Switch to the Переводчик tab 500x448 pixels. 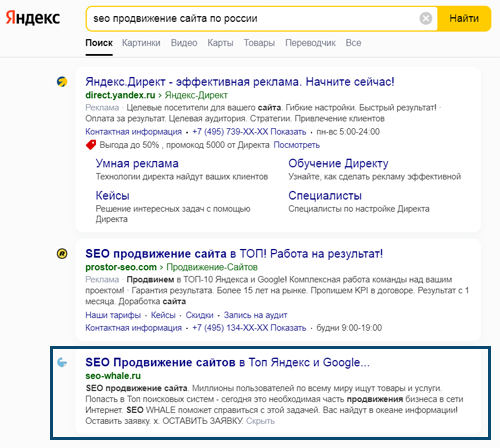point(310,43)
